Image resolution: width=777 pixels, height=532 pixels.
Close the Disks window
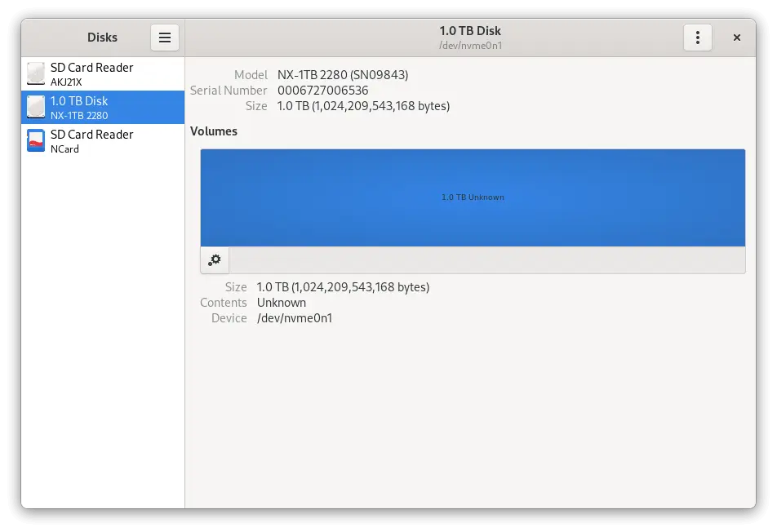click(x=736, y=38)
